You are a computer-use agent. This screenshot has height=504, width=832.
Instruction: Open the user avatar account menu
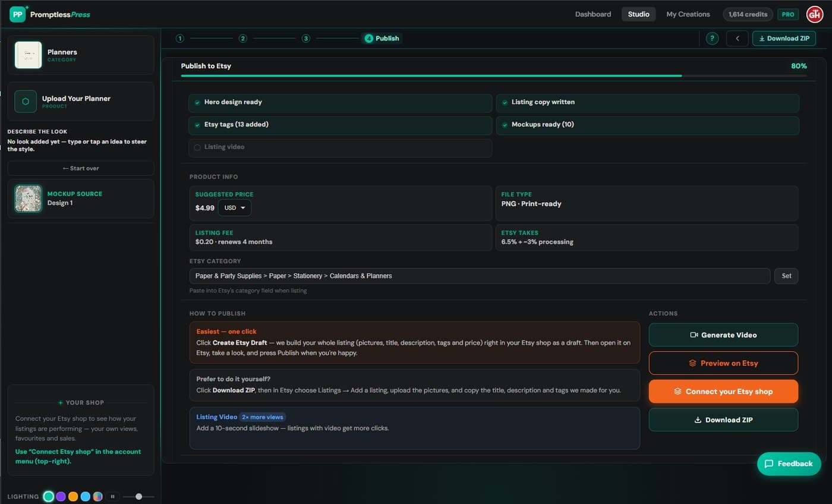pyautogui.click(x=814, y=14)
